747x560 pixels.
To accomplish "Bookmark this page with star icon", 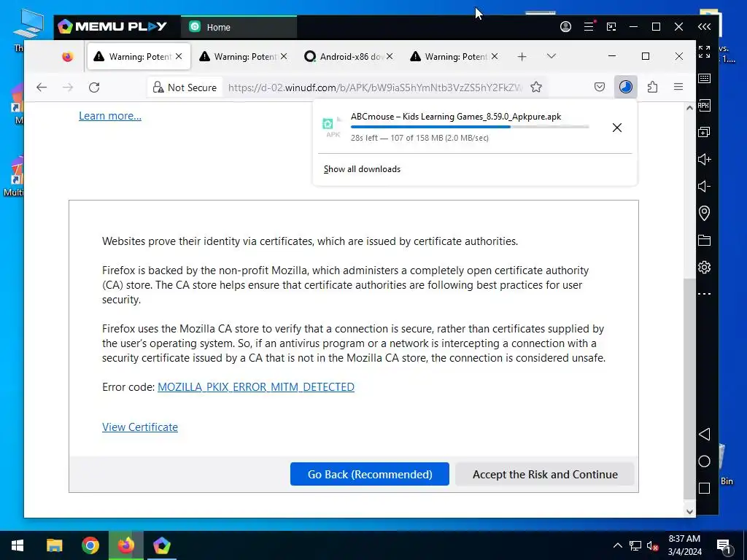I will 536,87.
